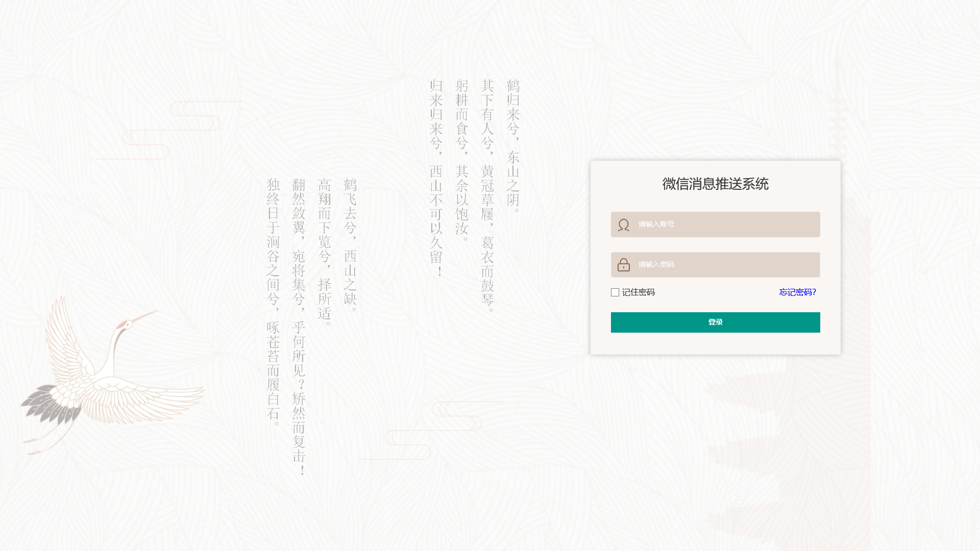Click the green 登录 button
The image size is (980, 551).
pyautogui.click(x=716, y=322)
